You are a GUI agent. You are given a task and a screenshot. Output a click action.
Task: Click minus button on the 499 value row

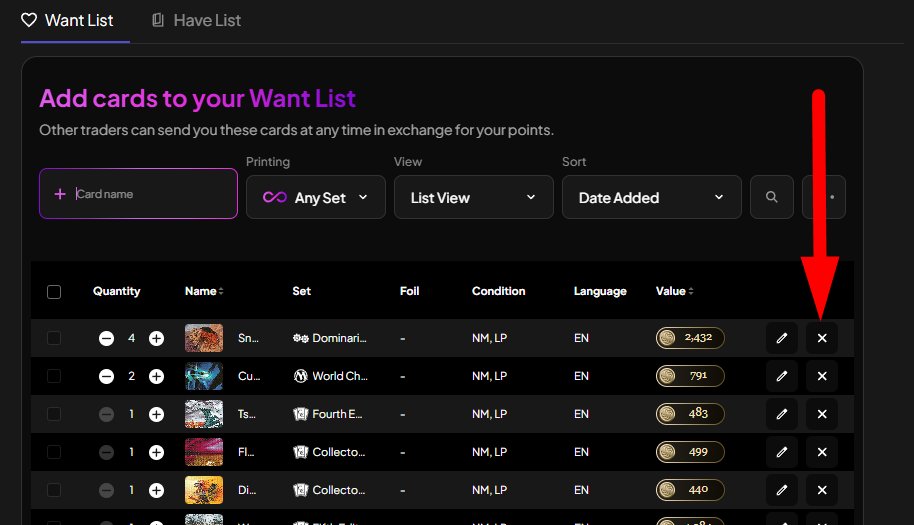tap(106, 452)
